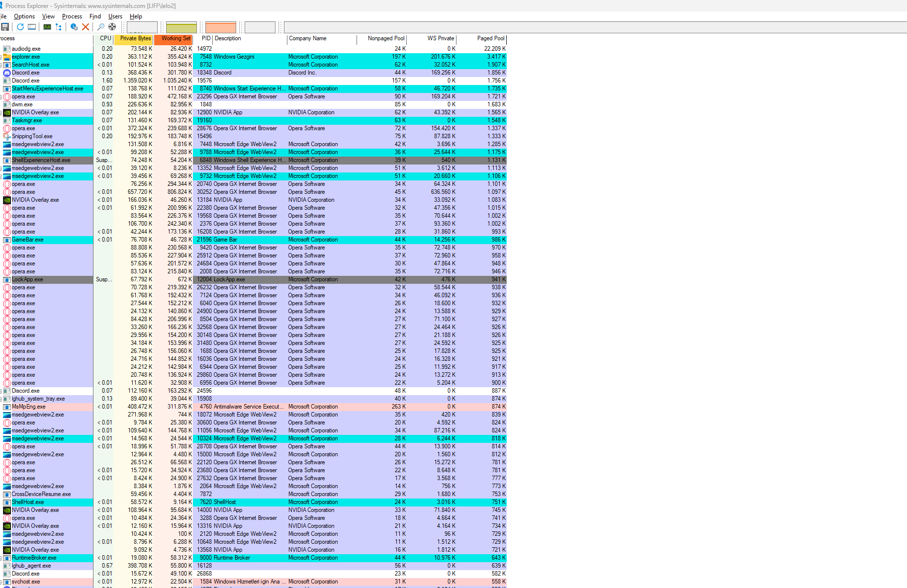
Task: Open the Users menu
Action: pos(115,16)
